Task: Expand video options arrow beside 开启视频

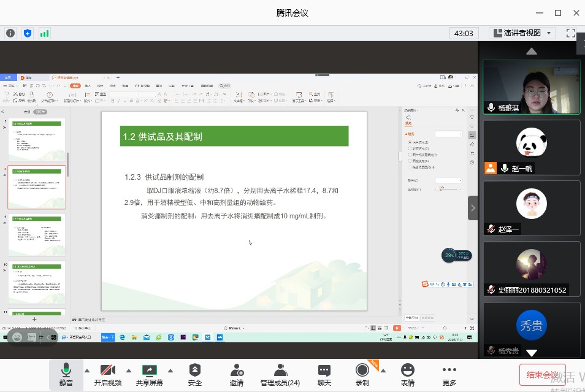Action: tap(129, 371)
